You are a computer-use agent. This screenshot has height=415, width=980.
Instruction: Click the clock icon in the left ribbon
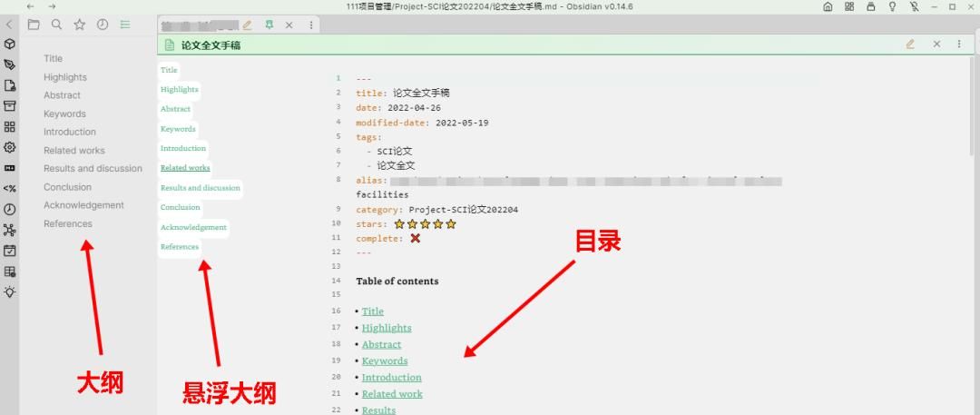coord(9,210)
